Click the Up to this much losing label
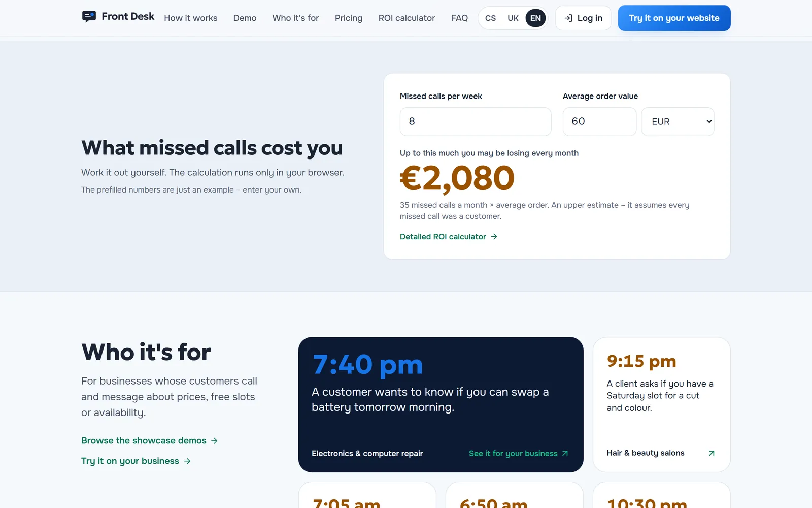812x508 pixels. pos(489,153)
